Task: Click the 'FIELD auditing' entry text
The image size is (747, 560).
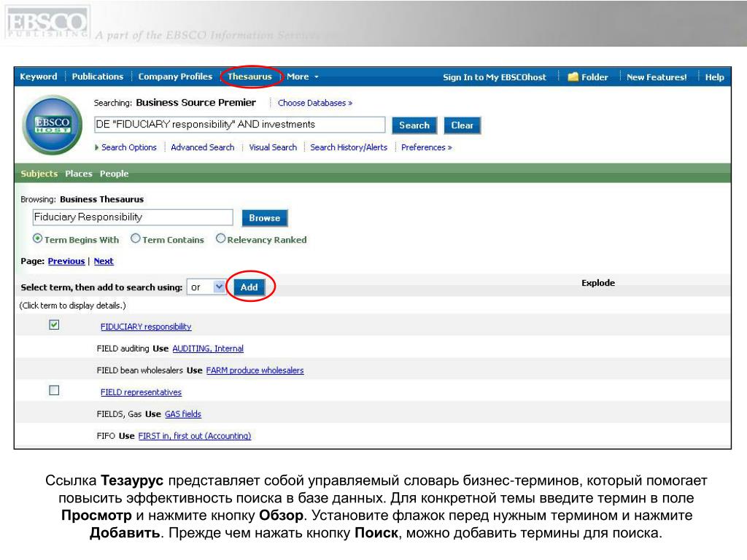Action: (123, 349)
